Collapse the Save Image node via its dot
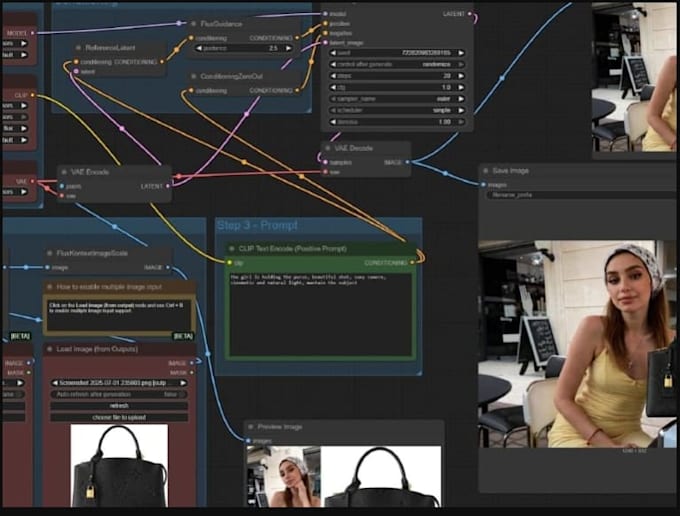Image resolution: width=680 pixels, height=516 pixels. coord(486,170)
